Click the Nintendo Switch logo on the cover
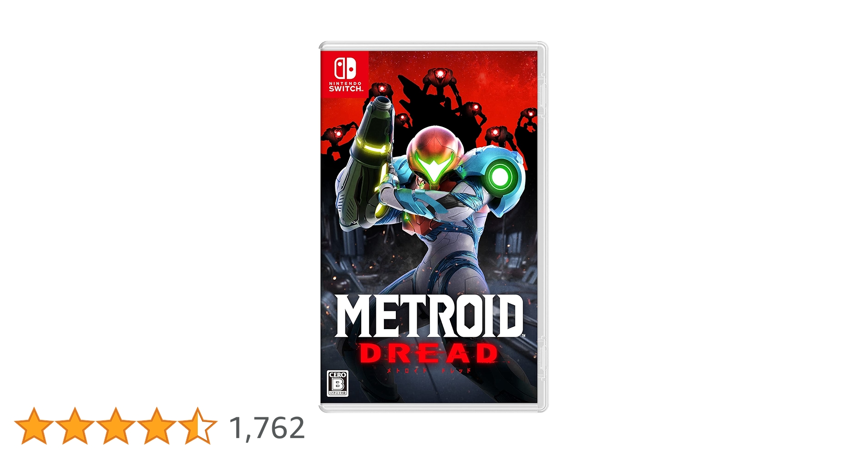This screenshot has width=868, height=454. [345, 74]
